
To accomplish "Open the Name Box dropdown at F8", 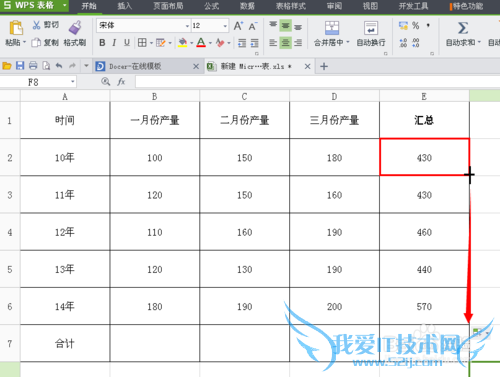I will tap(72, 82).
